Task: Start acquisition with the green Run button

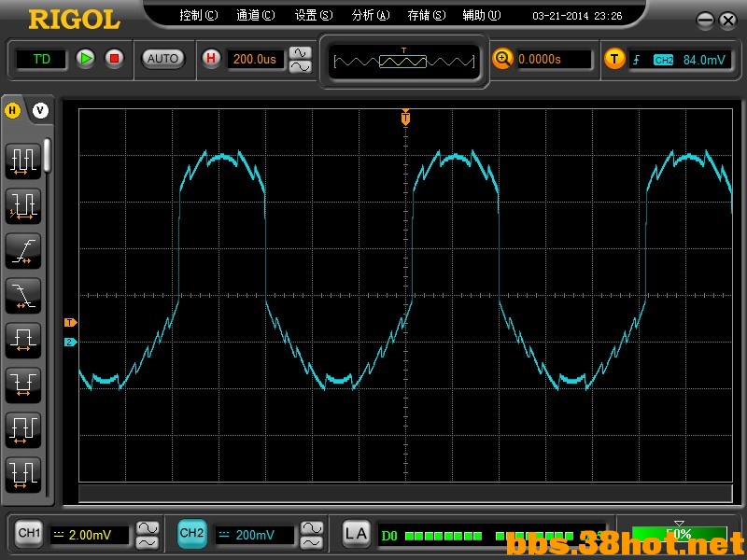Action: click(86, 59)
